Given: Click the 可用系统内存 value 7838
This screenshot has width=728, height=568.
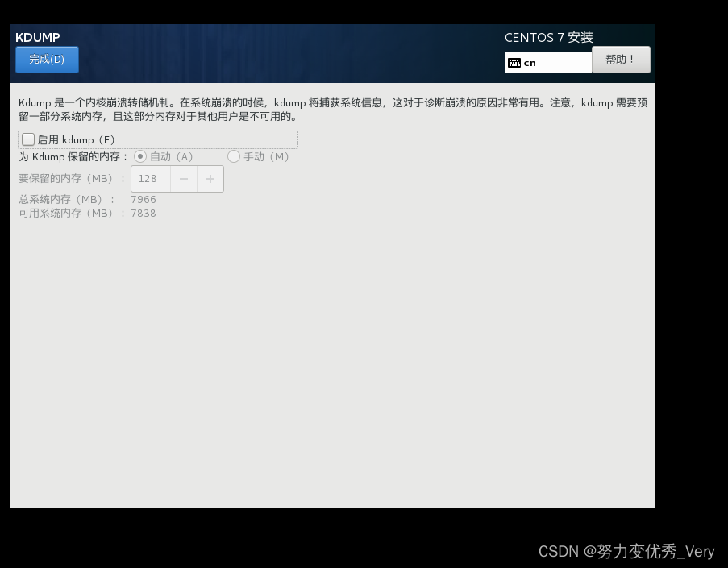Looking at the screenshot, I should 144,214.
